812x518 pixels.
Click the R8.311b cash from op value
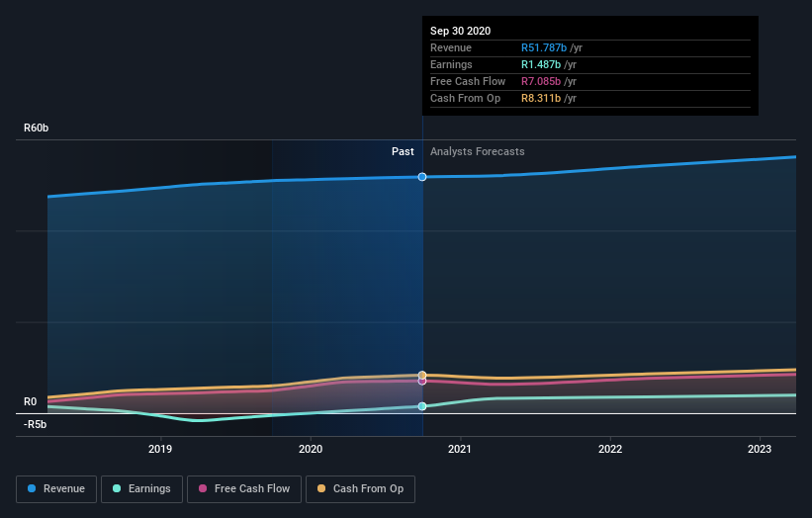coord(541,98)
